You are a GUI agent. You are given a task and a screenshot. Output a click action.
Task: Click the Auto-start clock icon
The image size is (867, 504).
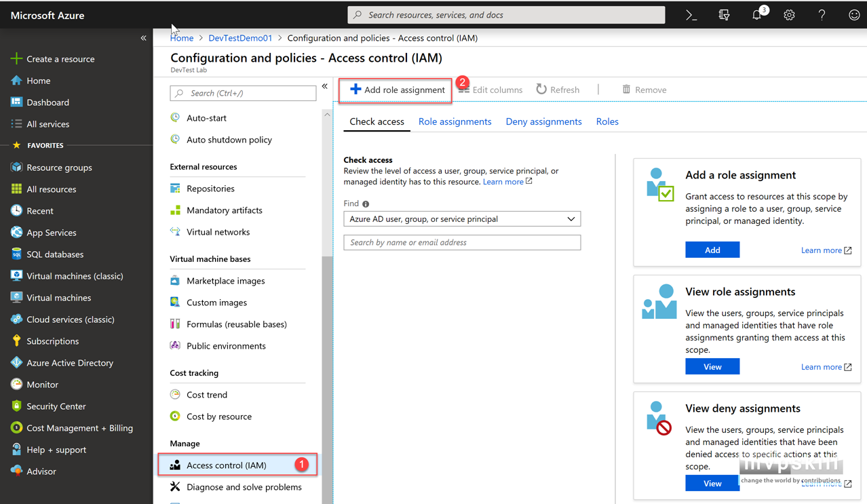[175, 118]
